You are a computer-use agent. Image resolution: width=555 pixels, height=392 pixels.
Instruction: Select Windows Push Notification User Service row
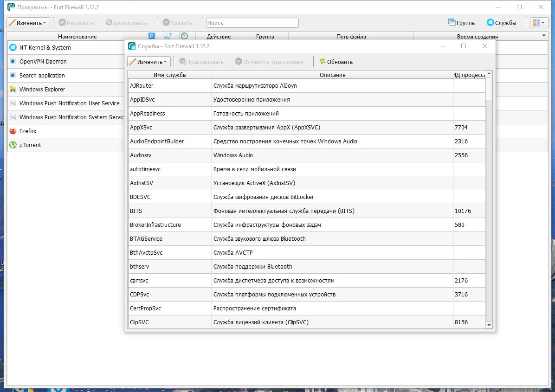coord(66,103)
